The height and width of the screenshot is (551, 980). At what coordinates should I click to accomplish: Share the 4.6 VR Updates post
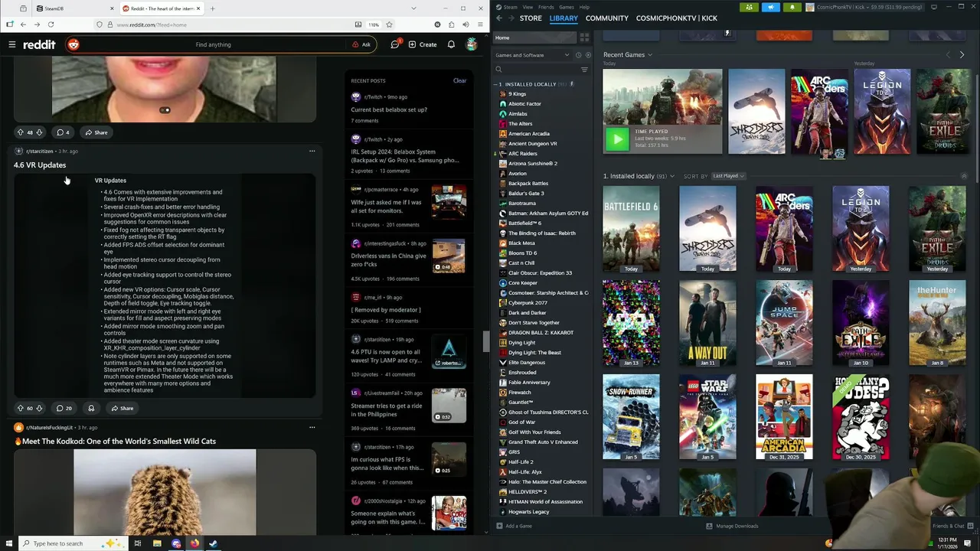coord(122,408)
